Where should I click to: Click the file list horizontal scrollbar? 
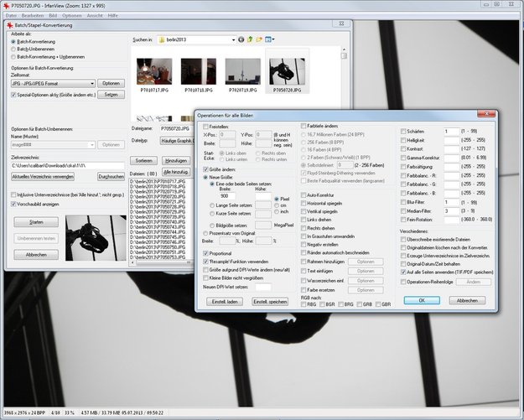[x=162, y=263]
